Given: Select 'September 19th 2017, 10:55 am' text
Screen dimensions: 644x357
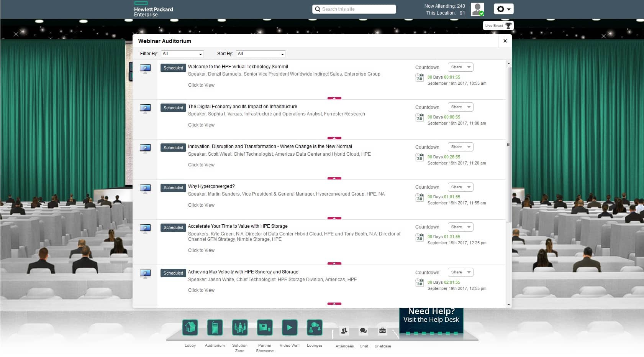Looking at the screenshot, I should point(457,83).
